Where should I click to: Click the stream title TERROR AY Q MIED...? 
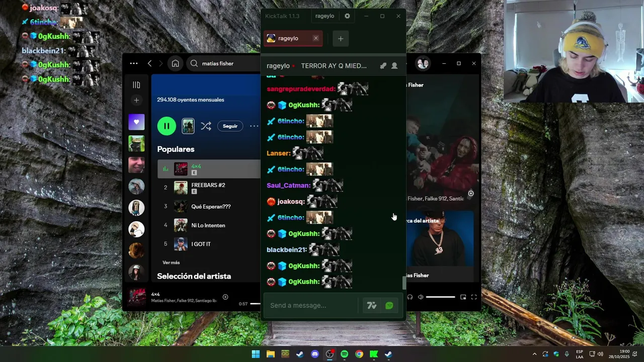tap(334, 66)
